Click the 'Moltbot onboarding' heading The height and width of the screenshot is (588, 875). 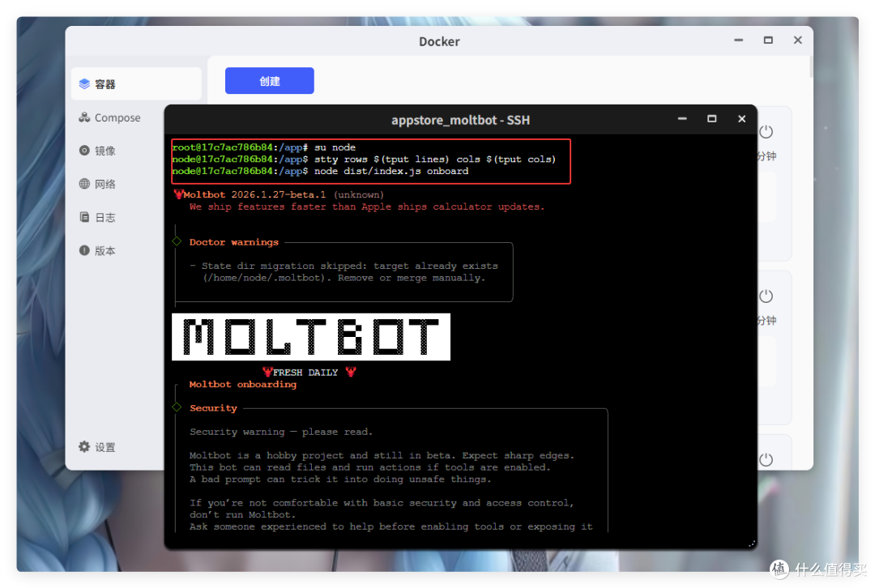click(243, 385)
